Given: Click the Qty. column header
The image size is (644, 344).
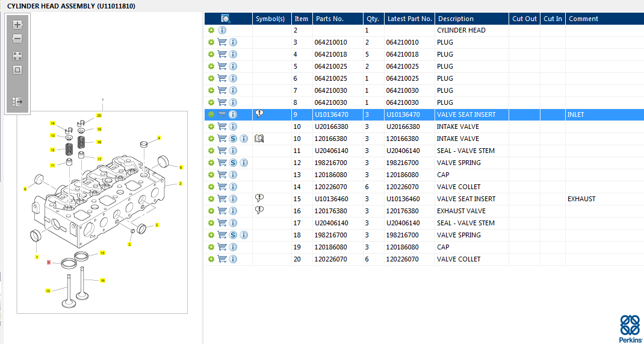Looking at the screenshot, I should (373, 19).
